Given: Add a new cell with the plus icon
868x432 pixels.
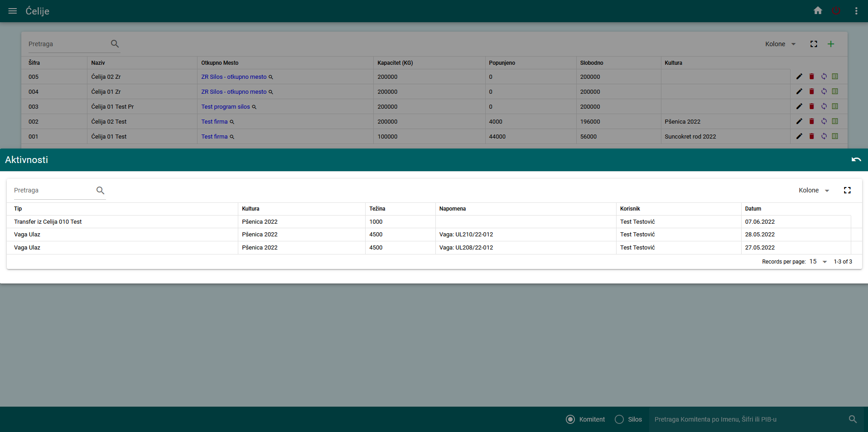Looking at the screenshot, I should point(831,44).
